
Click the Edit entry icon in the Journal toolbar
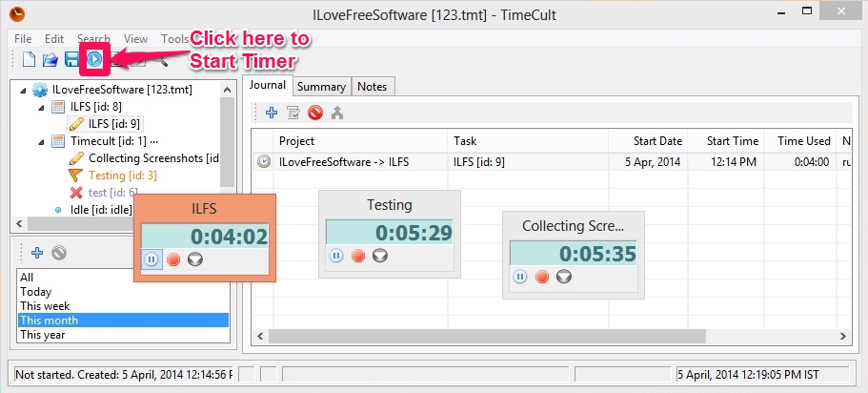pyautogui.click(x=293, y=114)
